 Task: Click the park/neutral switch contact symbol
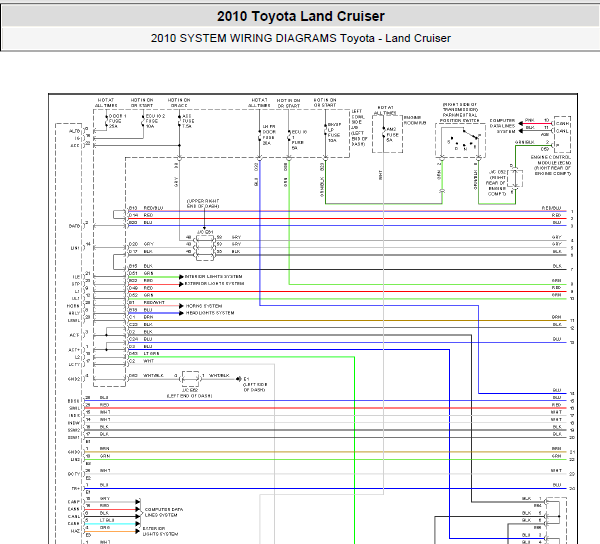pyautogui.click(x=463, y=140)
